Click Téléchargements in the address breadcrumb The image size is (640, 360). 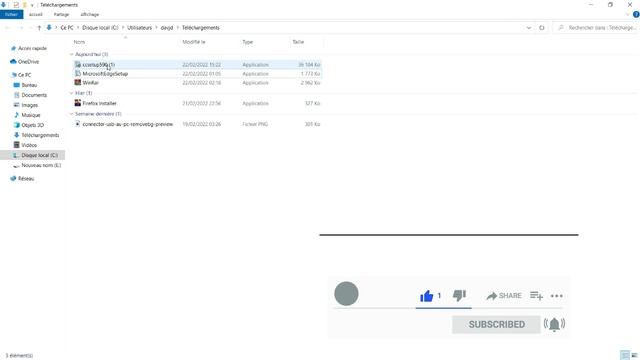201,28
